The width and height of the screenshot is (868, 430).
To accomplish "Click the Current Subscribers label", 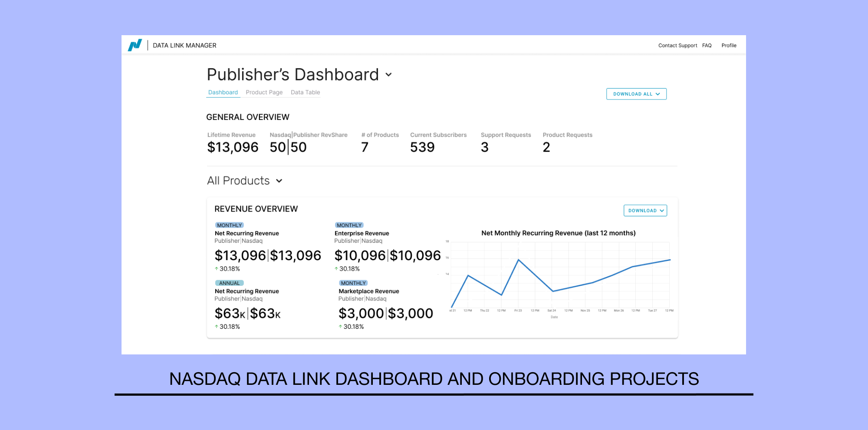I will 438,135.
